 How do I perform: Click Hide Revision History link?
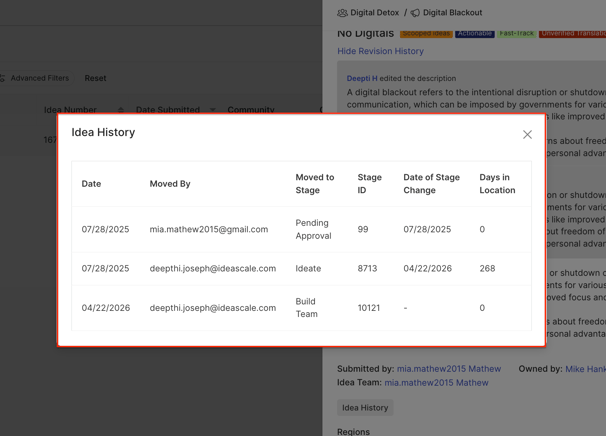380,51
